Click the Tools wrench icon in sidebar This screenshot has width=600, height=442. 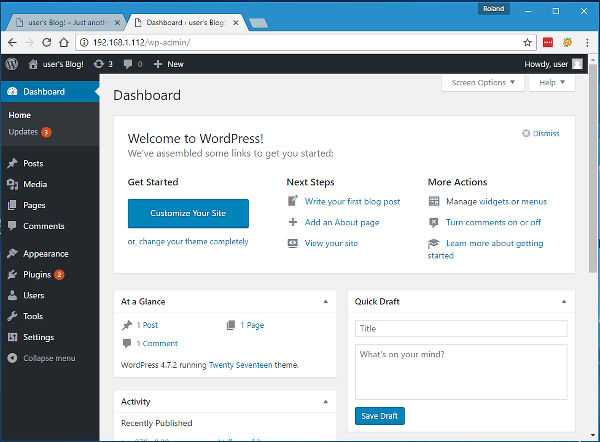pos(12,316)
